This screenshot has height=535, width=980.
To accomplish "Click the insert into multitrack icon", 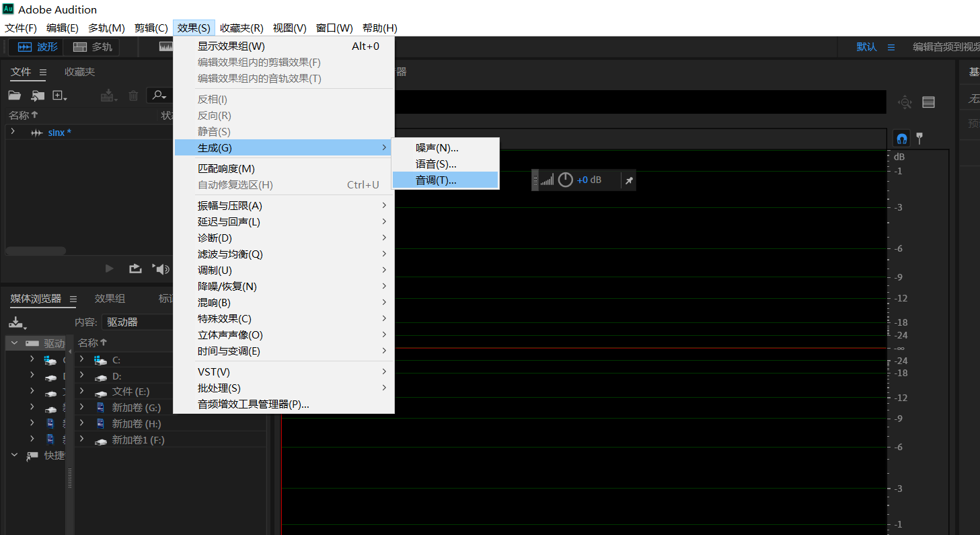I will 108,96.
